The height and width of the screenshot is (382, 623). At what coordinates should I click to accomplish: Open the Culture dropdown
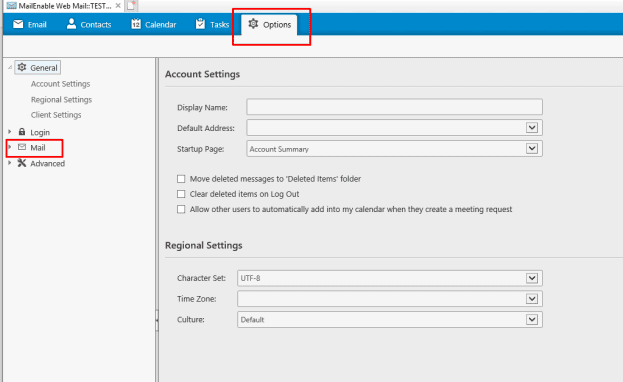(x=532, y=319)
